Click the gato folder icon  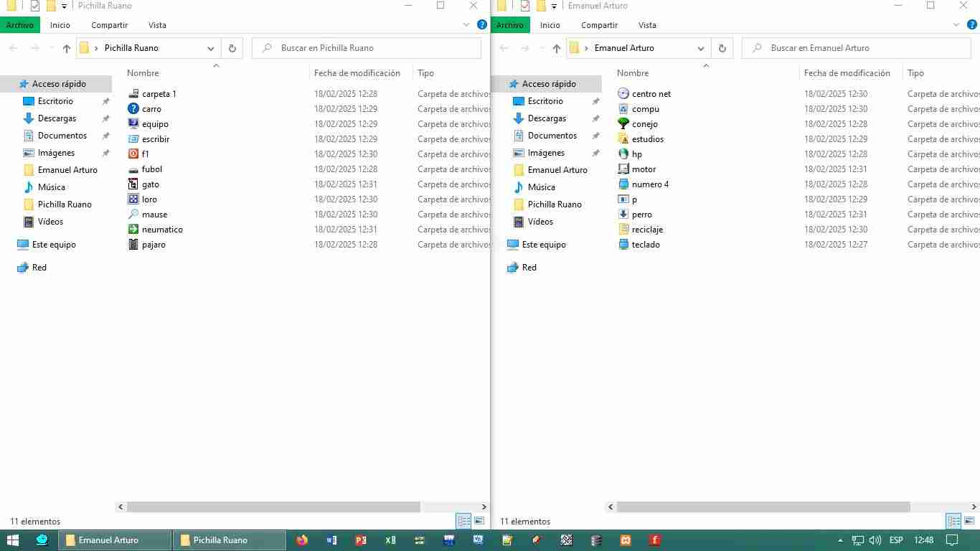click(133, 184)
